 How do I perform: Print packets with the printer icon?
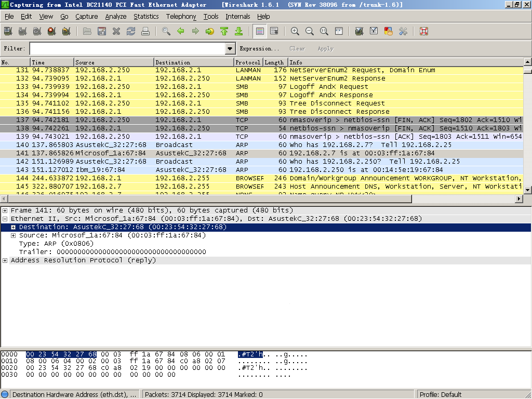point(145,31)
